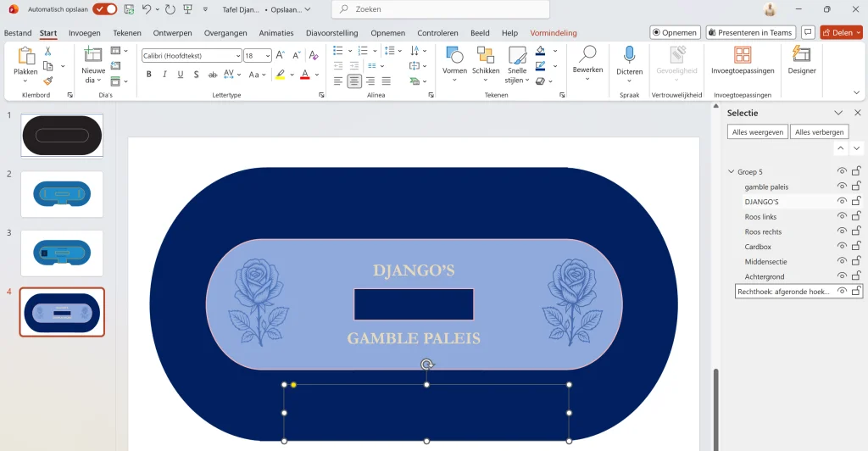This screenshot has height=451, width=868.
Task: Open the Bewerken search tools
Action: click(587, 63)
